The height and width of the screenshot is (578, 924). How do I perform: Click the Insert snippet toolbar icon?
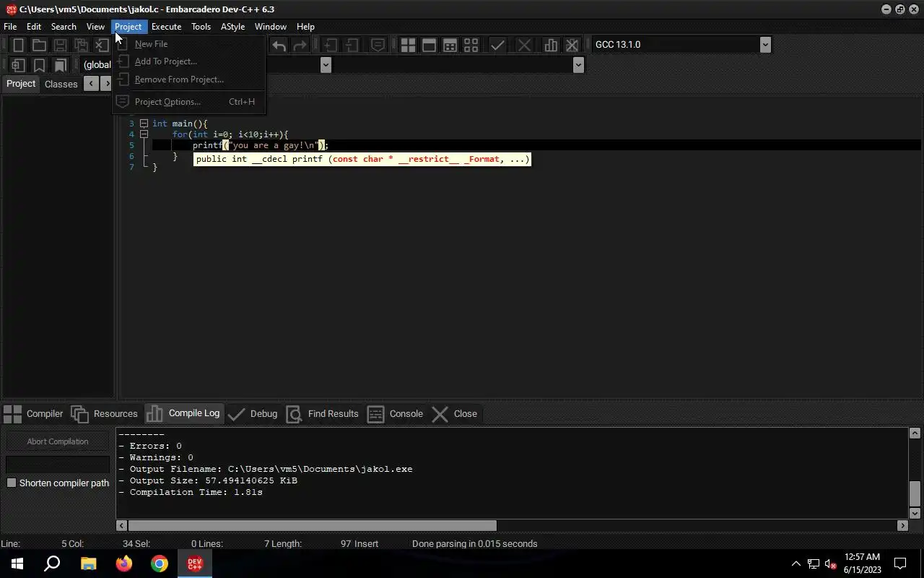(x=18, y=65)
